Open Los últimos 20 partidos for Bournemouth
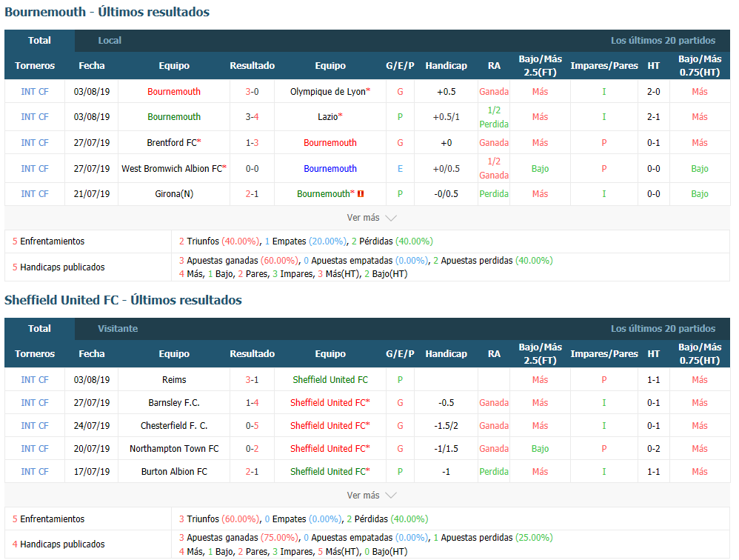Screen dimensions: 739x560 (x=663, y=41)
